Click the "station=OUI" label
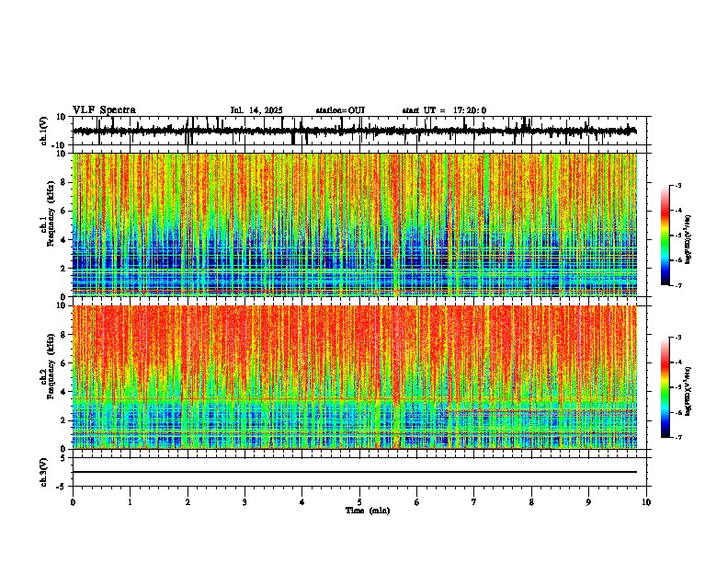The image size is (728, 563). coord(340,110)
